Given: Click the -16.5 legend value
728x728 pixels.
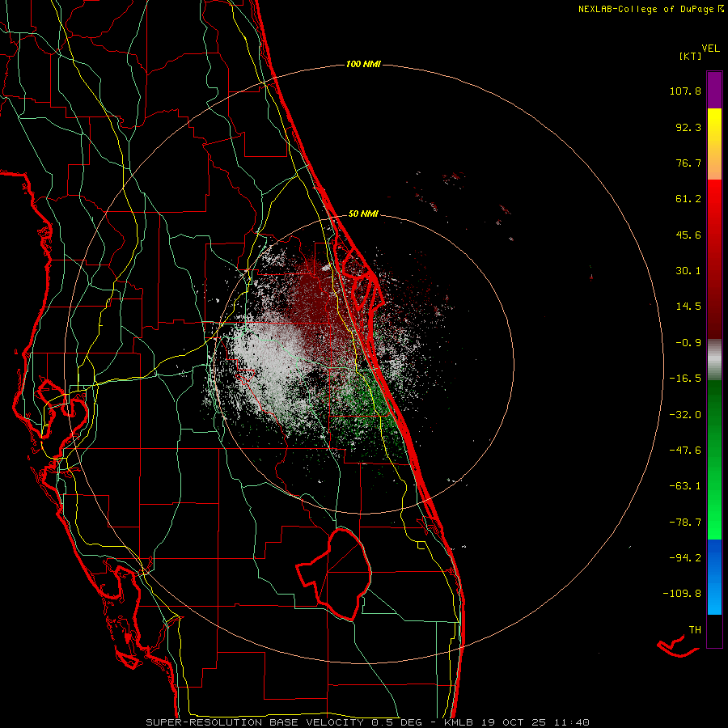Looking at the screenshot, I should tap(685, 379).
